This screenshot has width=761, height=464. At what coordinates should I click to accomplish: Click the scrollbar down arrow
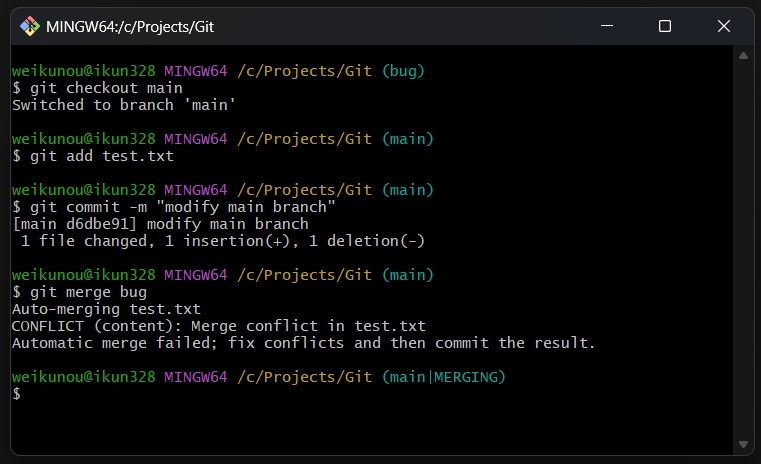743,444
